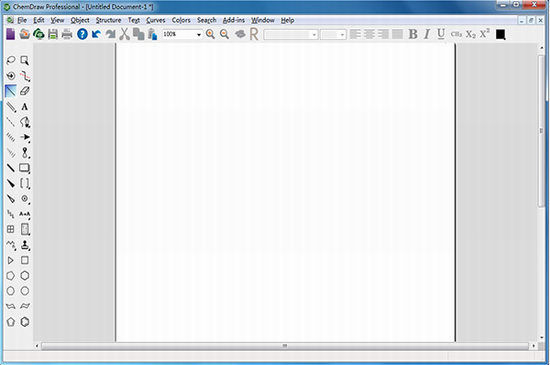Screen dimensions: 550x365
Task: Toggle Superscript formatting
Action: tap(485, 34)
